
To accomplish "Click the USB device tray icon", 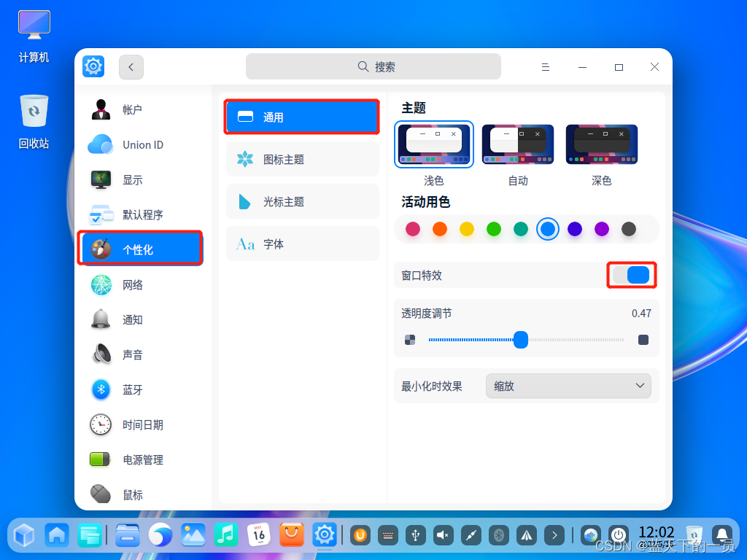I will pos(415,536).
